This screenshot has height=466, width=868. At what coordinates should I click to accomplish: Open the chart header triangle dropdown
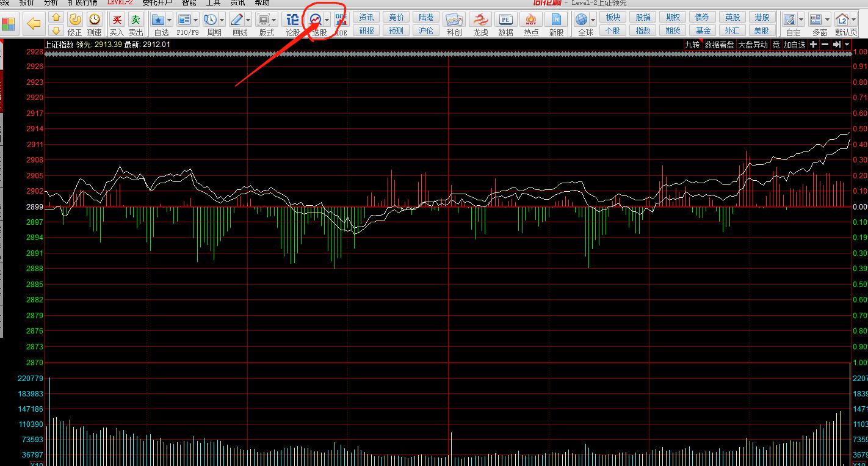pos(847,45)
